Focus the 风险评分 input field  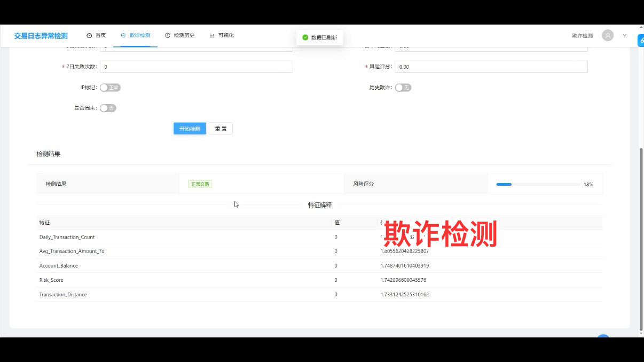(491, 67)
